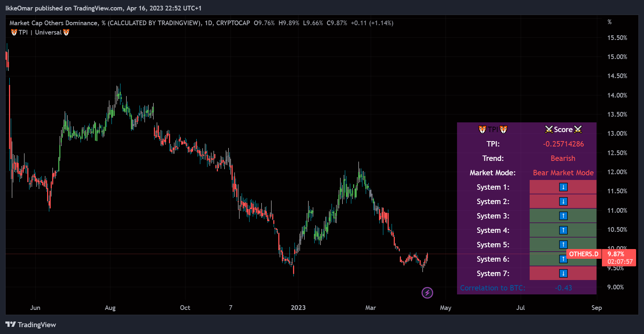Click the 02:07:57 countdown timer label
The image size is (644, 334).
coord(620,262)
